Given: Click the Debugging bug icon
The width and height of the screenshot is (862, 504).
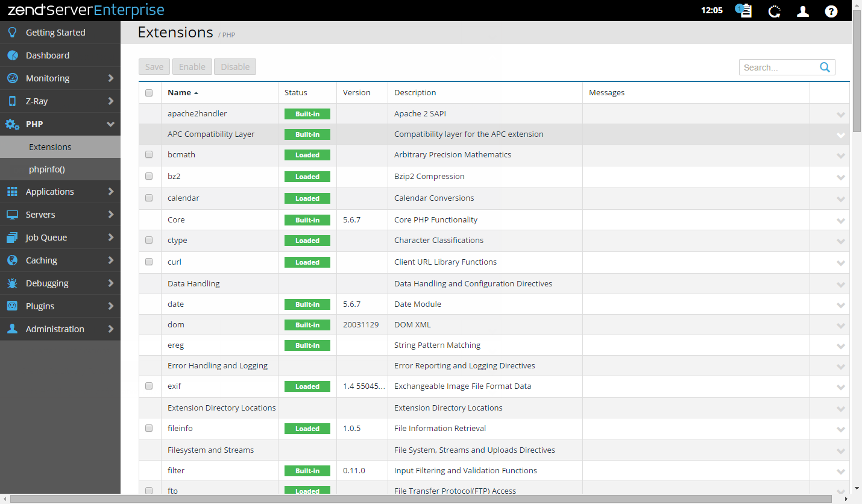Looking at the screenshot, I should 12,283.
